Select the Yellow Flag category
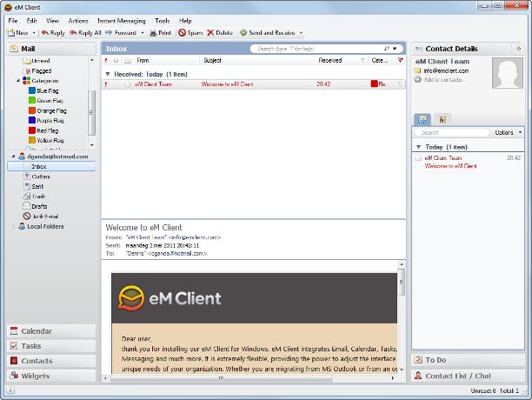The height and width of the screenshot is (400, 532). (x=46, y=140)
